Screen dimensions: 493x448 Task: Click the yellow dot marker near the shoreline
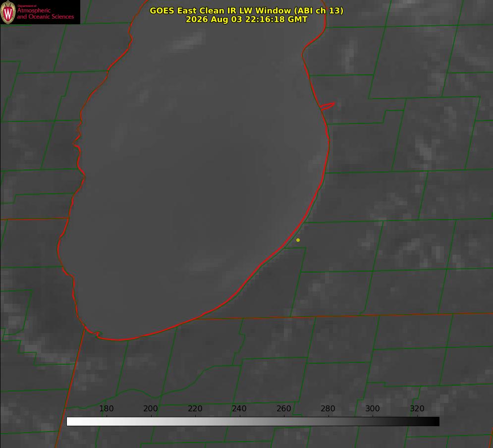pos(298,240)
